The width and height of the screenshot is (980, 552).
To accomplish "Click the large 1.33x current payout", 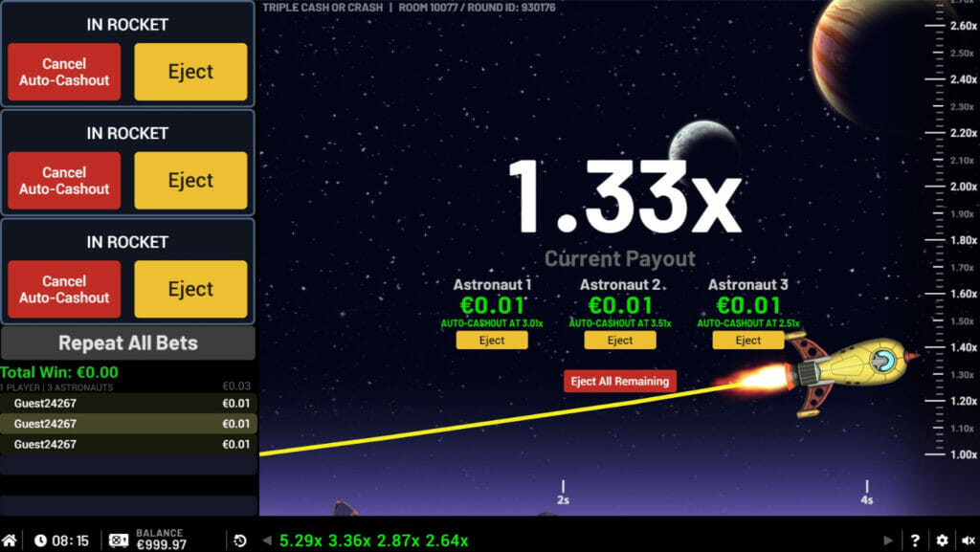I will [625, 196].
